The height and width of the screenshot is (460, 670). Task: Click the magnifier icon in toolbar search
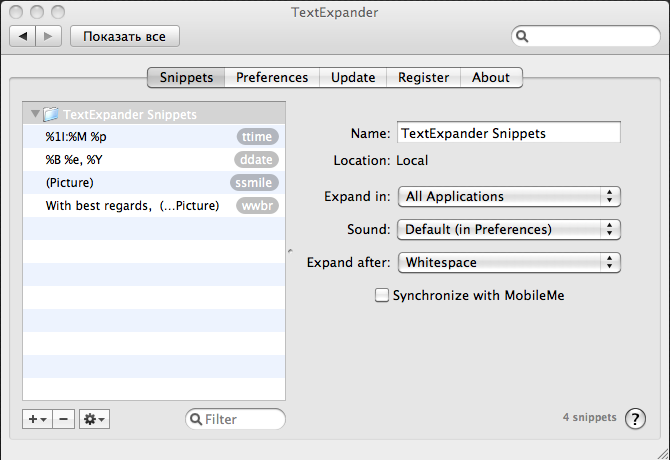coord(522,36)
